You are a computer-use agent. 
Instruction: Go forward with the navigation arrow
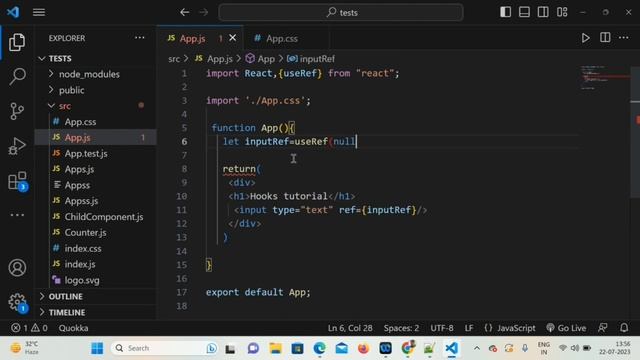(x=203, y=12)
